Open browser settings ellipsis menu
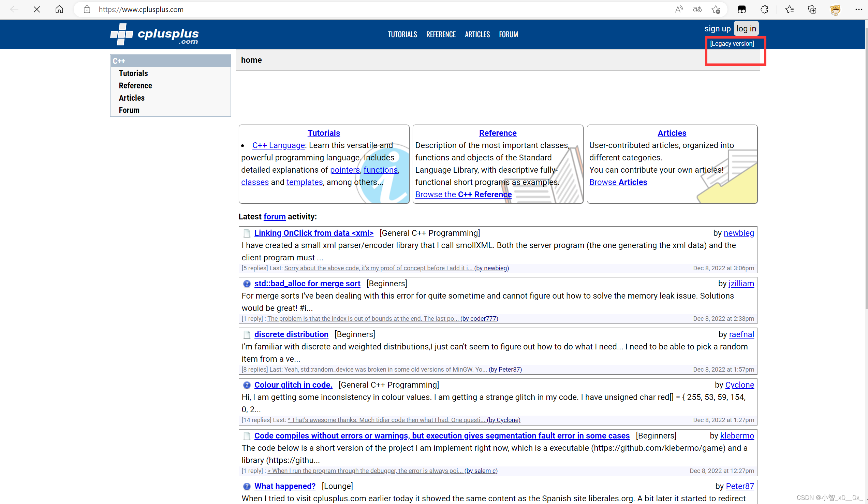This screenshot has width=868, height=504. [x=858, y=9]
